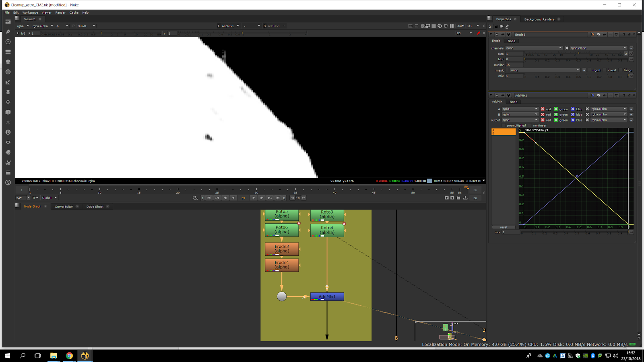Click Erode3 size animation curve icon
644x362 pixels.
(631, 53)
